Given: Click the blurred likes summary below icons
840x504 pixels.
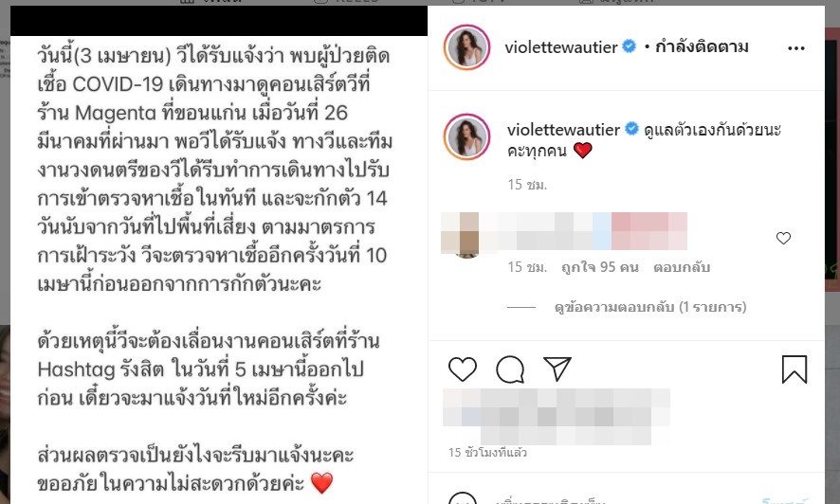Looking at the screenshot, I should pyautogui.click(x=557, y=417).
